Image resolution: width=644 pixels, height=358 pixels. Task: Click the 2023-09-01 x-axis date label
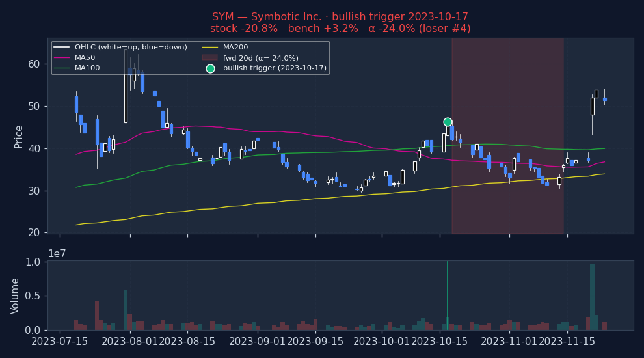(257, 342)
